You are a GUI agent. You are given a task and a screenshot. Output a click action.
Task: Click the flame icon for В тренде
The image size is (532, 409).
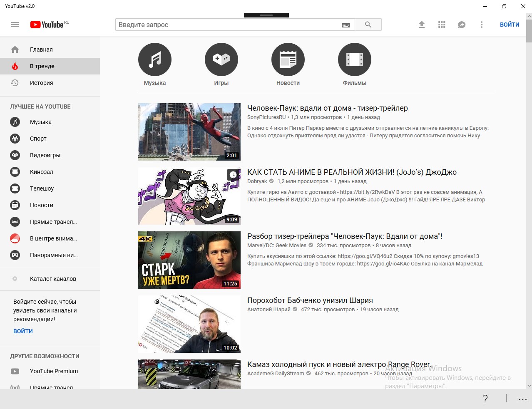pos(15,66)
